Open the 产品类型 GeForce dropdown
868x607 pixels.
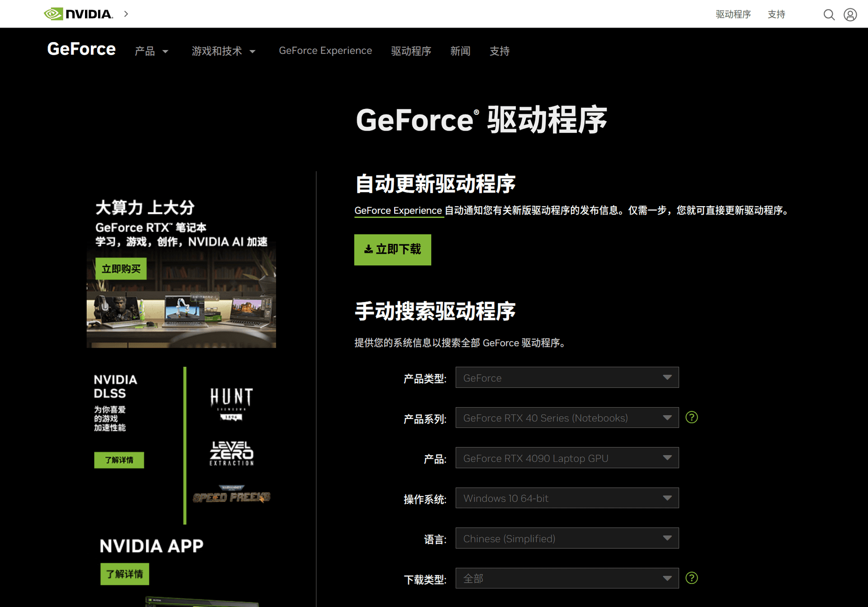pyautogui.click(x=566, y=377)
